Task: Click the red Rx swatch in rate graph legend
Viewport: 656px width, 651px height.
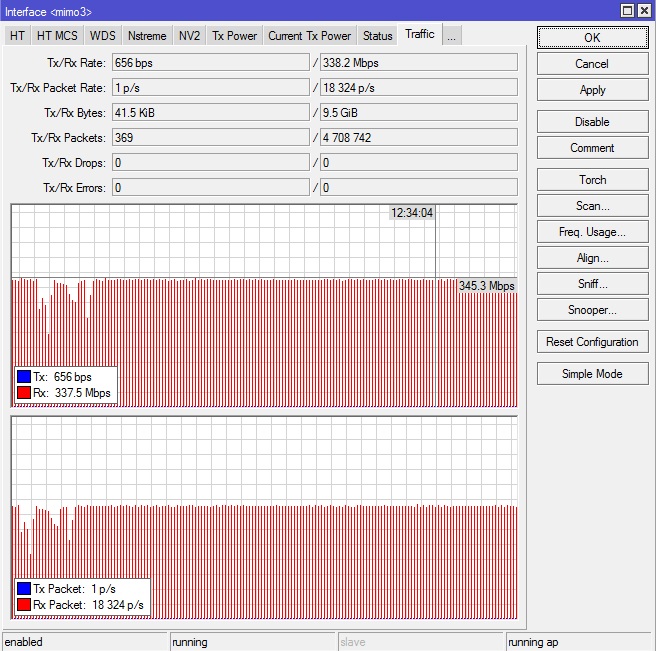Action: point(24,392)
